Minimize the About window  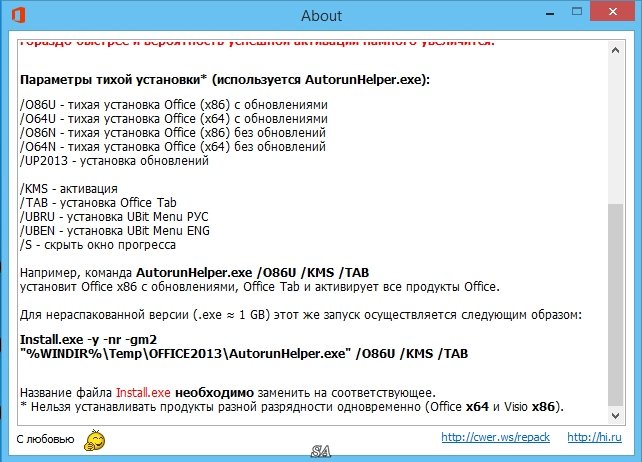pos(550,14)
